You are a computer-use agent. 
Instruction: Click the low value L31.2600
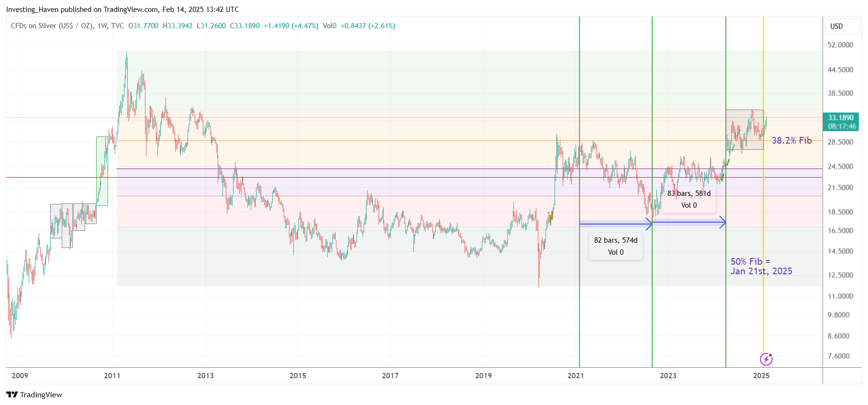(211, 26)
